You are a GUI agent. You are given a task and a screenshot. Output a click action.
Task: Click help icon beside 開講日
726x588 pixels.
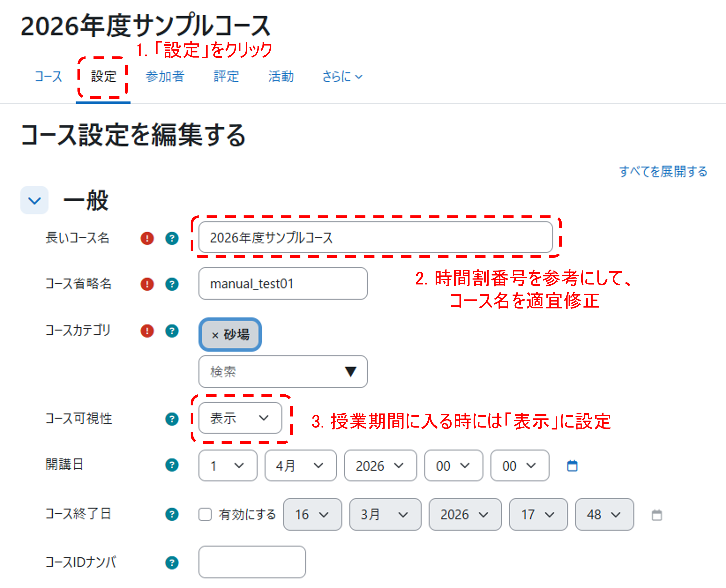pos(172,465)
